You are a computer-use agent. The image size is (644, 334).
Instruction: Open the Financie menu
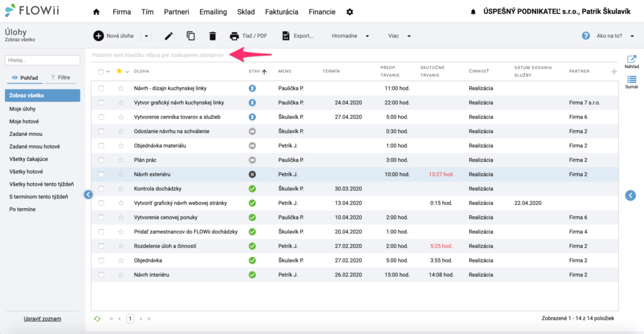pyautogui.click(x=322, y=12)
